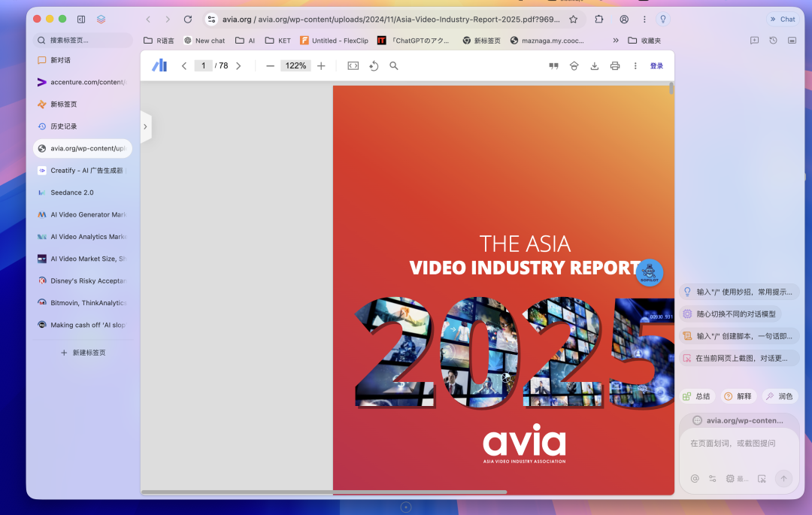The height and width of the screenshot is (515, 812).
Task: Open maznaga.my.cooc bookmark
Action: point(547,41)
